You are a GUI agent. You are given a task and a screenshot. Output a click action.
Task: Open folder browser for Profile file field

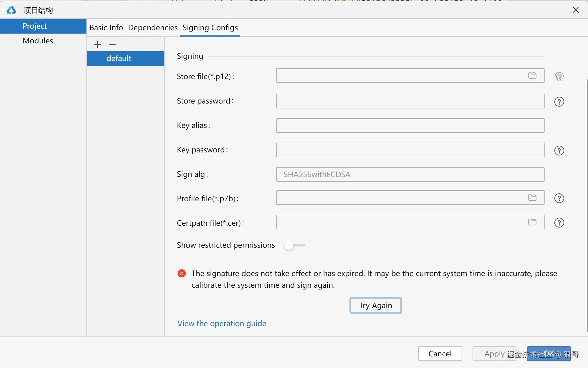tap(532, 198)
